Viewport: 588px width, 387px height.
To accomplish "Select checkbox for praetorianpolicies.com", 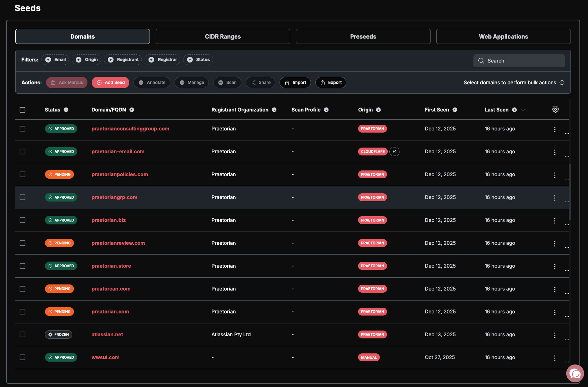I will (22, 174).
